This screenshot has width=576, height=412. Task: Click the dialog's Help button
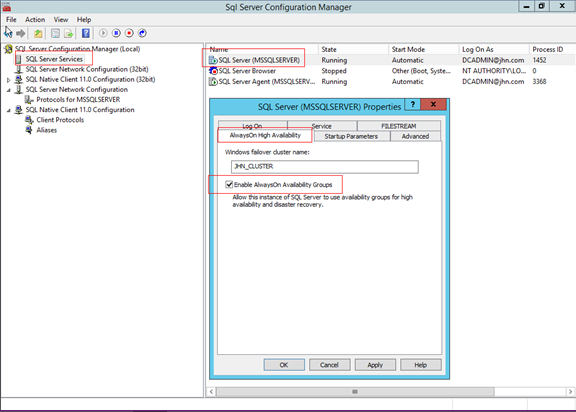click(x=421, y=365)
